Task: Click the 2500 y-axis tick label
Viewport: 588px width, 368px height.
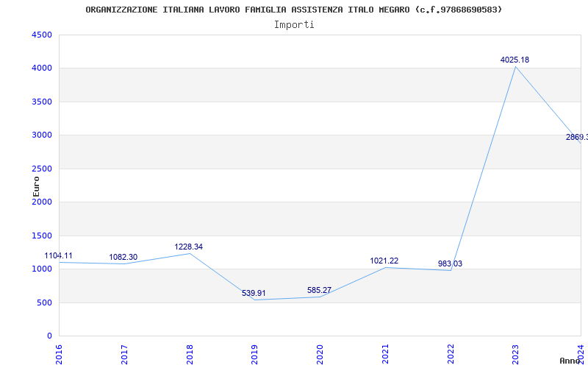Action: [42, 169]
